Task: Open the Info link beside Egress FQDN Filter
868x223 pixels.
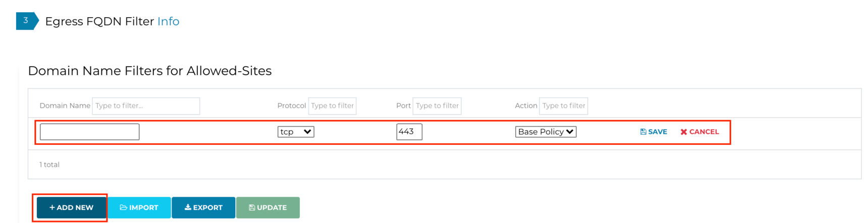Action: point(168,21)
